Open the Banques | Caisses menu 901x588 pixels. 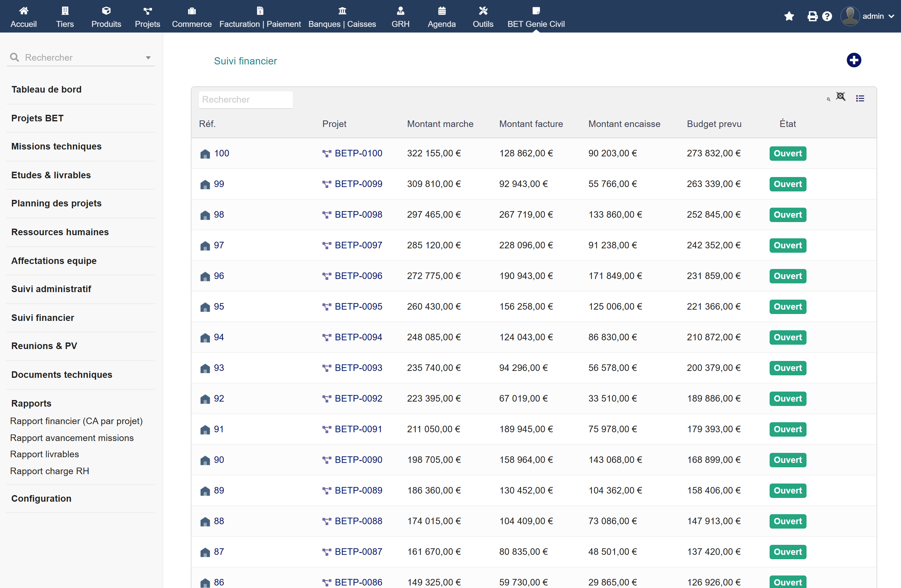[342, 17]
